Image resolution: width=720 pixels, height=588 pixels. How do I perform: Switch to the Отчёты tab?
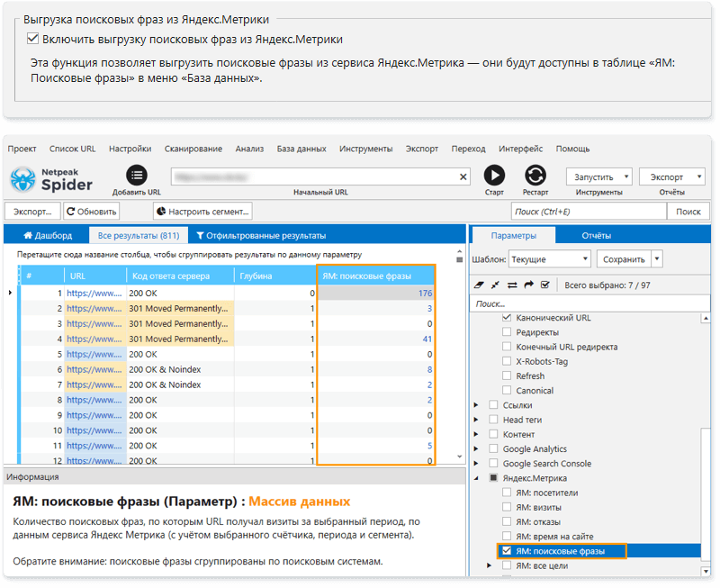click(x=596, y=235)
